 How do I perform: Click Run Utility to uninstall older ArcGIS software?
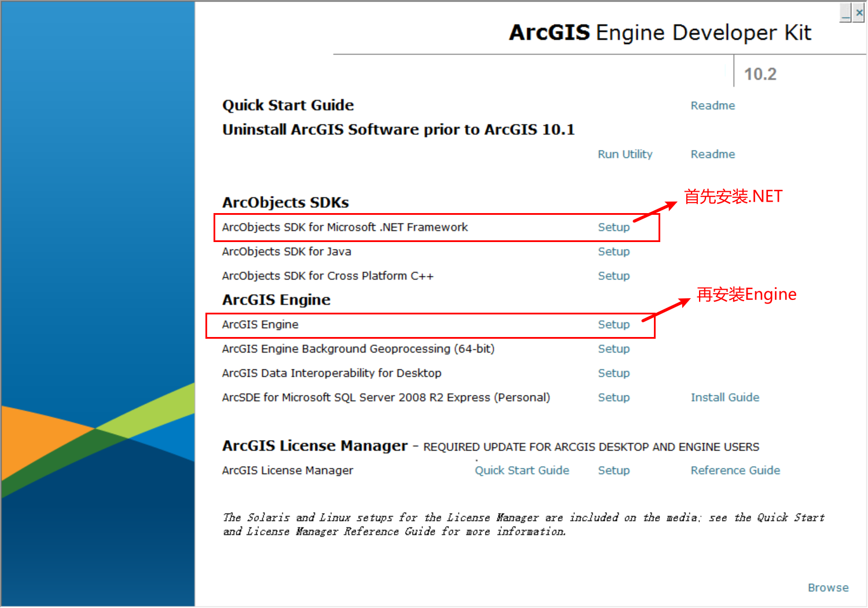coord(625,154)
